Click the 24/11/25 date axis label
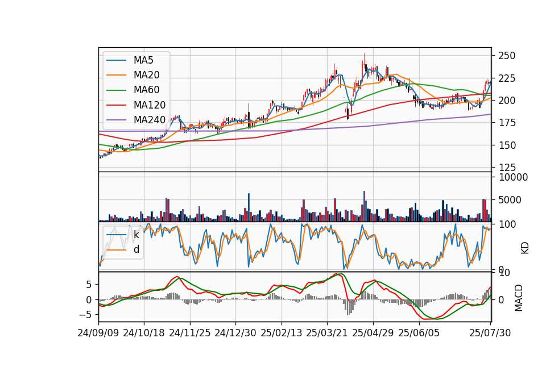546x392 pixels. point(190,333)
